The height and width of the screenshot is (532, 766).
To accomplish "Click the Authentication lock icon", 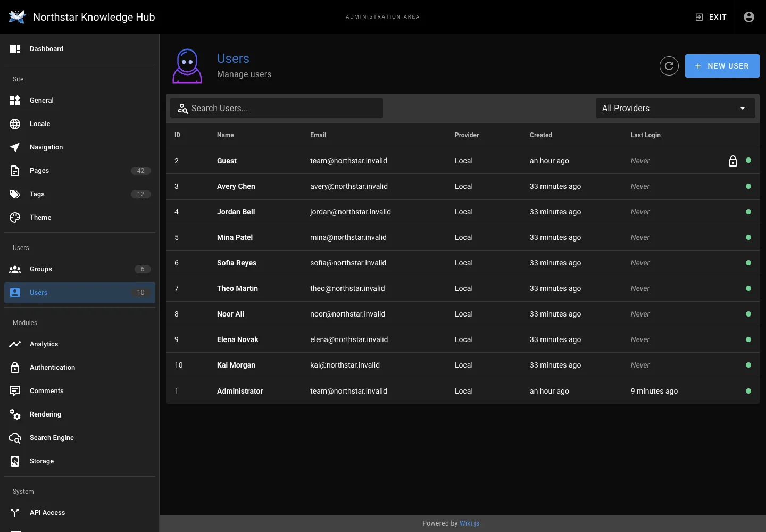I will [15, 368].
